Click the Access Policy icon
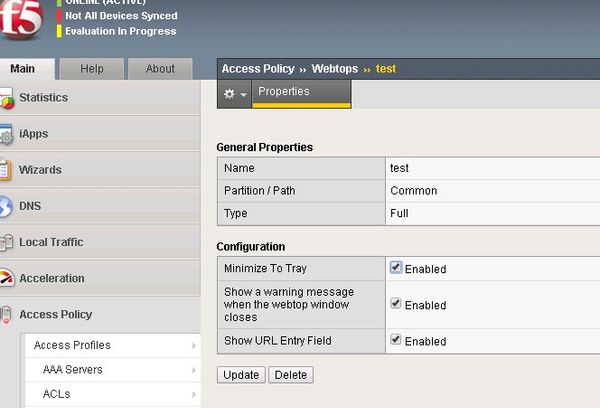Image resolution: width=600 pixels, height=408 pixels. click(6, 314)
